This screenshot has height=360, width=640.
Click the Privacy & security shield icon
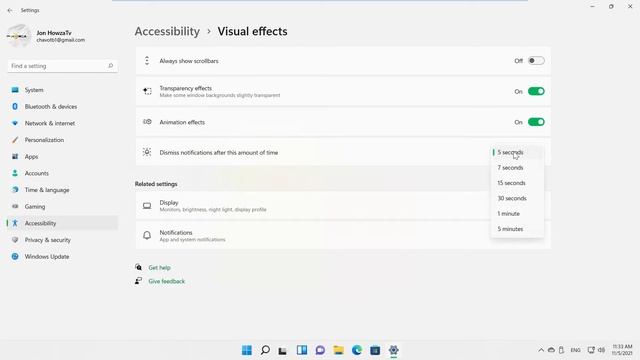pyautogui.click(x=15, y=240)
